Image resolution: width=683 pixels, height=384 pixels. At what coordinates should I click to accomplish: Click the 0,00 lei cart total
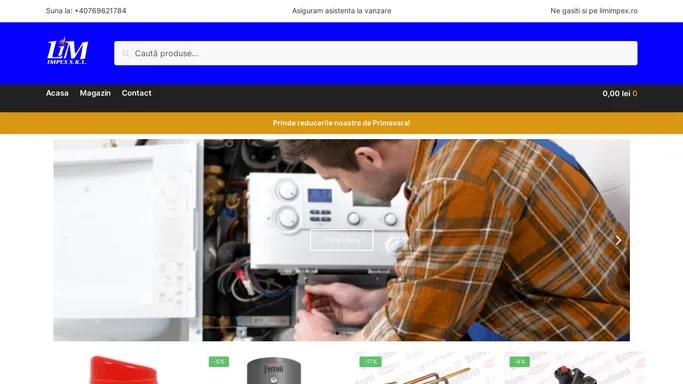(616, 93)
